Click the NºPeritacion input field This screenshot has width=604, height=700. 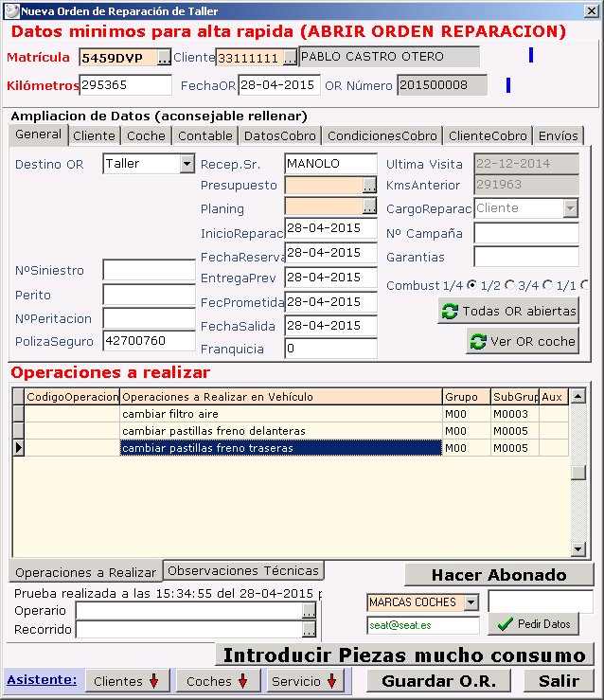[x=149, y=318]
